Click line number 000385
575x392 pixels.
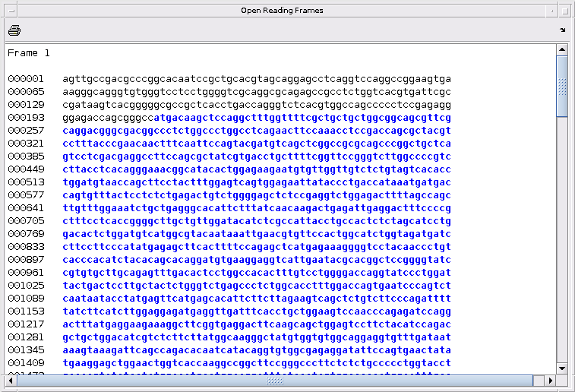(x=26, y=156)
